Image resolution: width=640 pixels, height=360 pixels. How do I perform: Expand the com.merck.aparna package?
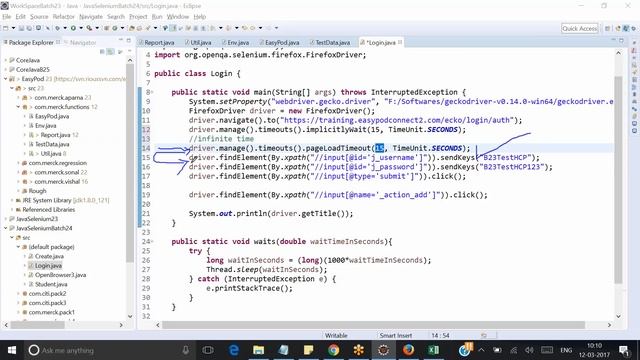click(x=18, y=98)
